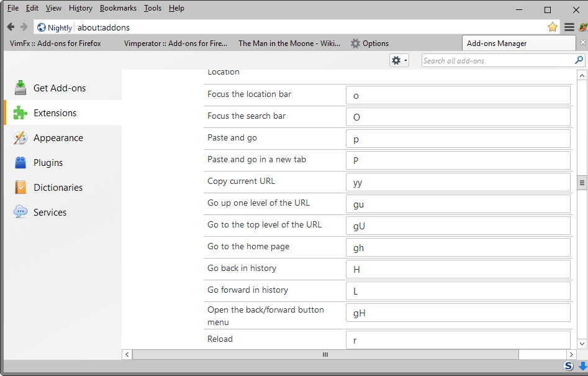Click the horizontal scrollbar right arrow

coord(571,354)
